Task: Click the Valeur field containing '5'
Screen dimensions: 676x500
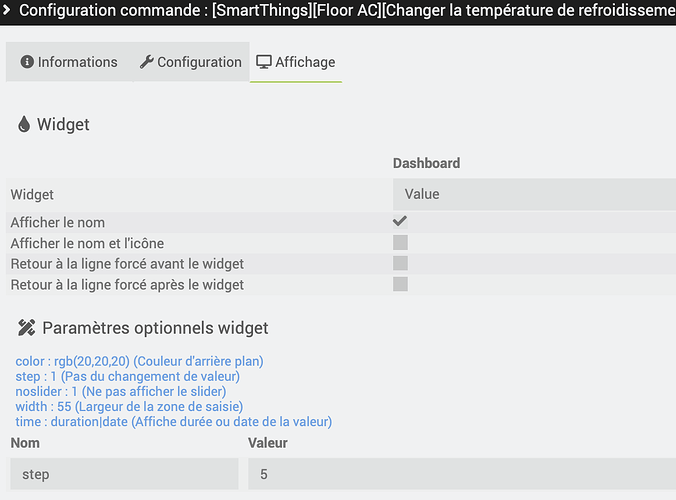Action: coord(462,474)
